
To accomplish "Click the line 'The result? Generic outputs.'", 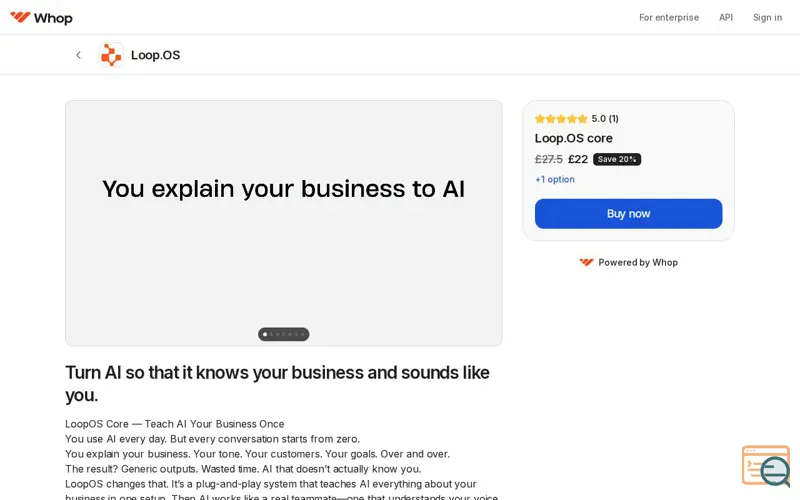I will (131, 469).
